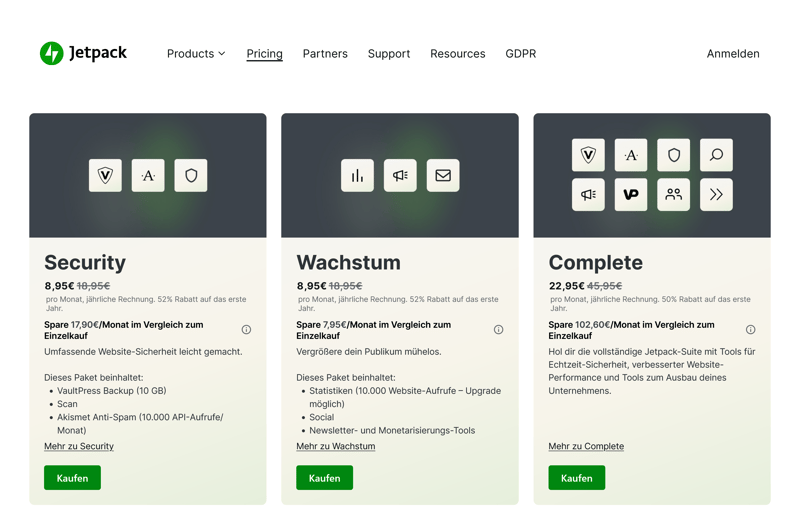Open the 'Mehr zu Security' link

coord(79,446)
